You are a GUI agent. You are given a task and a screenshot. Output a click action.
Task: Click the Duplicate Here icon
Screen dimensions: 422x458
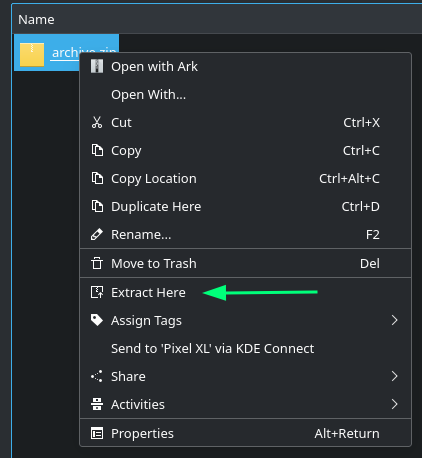click(97, 206)
